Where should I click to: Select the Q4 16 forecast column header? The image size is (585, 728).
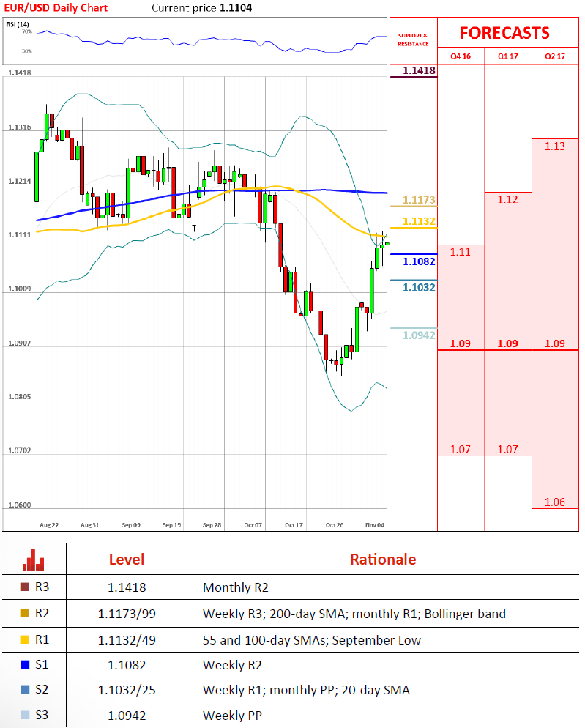461,56
